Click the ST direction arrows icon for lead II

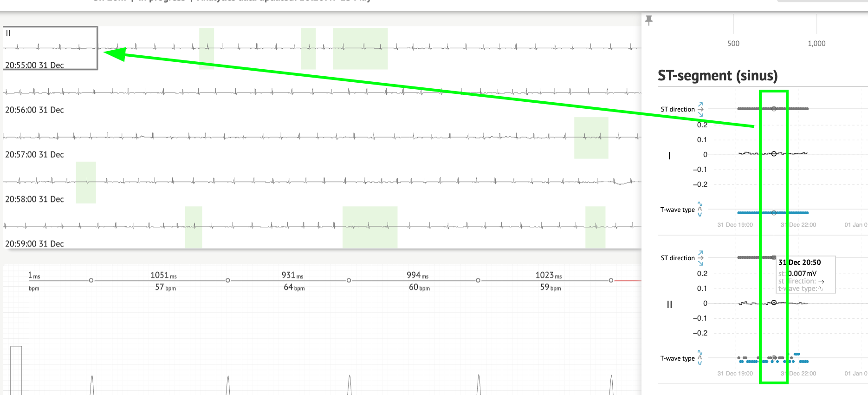click(700, 258)
